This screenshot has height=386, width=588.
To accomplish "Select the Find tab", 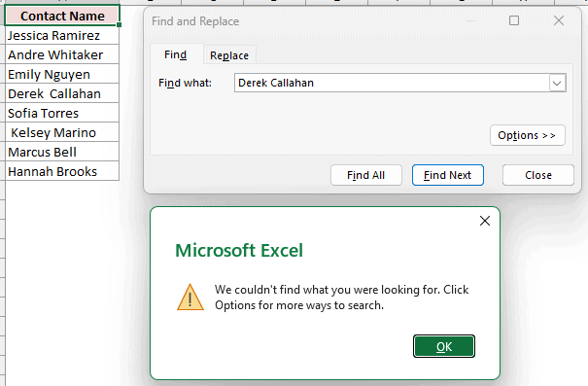I will tap(176, 54).
